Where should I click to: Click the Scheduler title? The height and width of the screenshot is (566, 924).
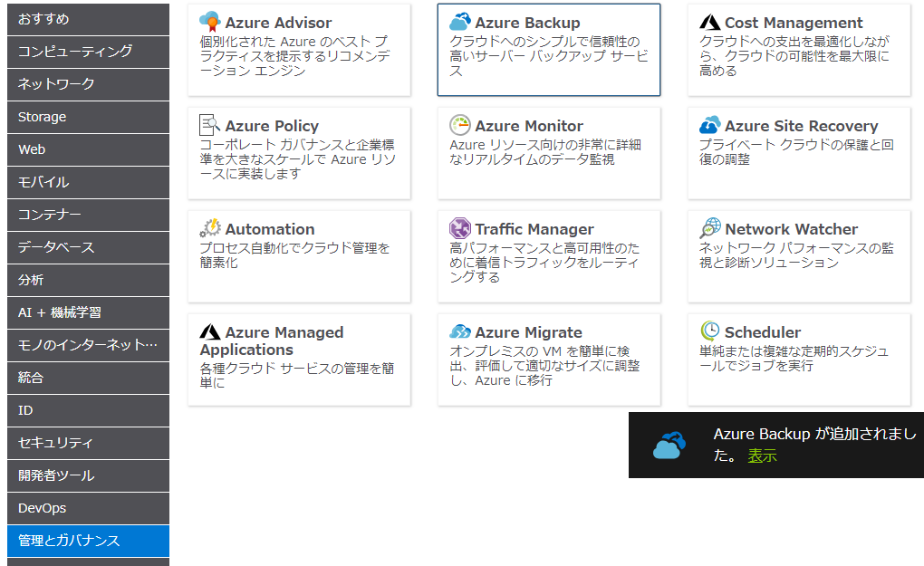click(x=763, y=332)
